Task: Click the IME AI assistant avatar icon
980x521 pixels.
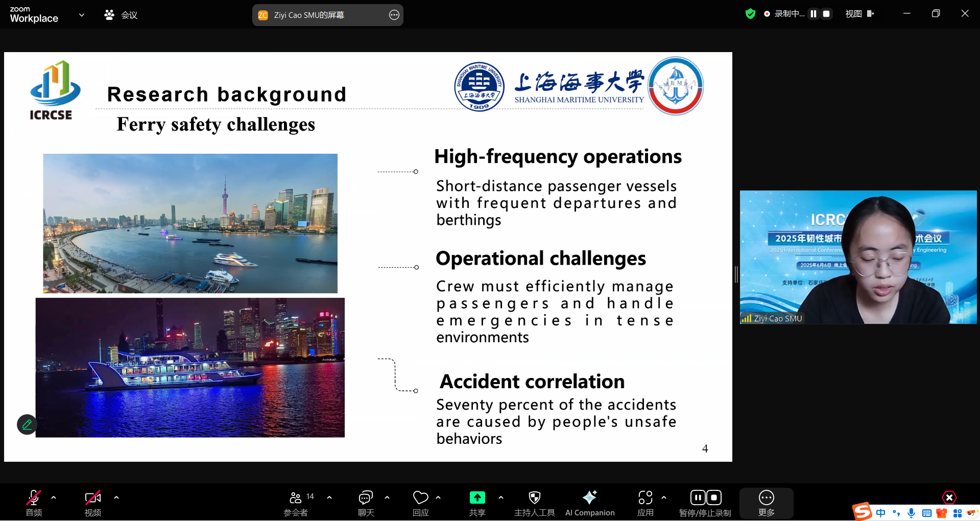Action: pos(971,513)
